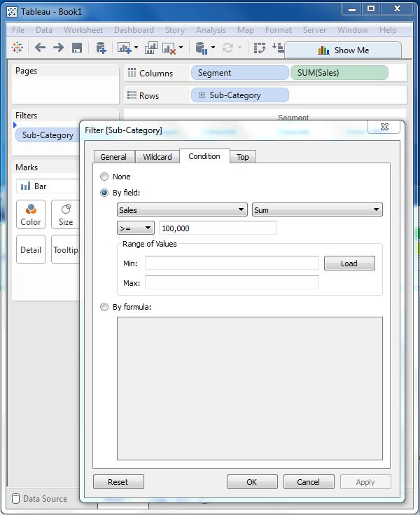
Task: Click the Tableau start page logo icon
Action: (x=17, y=48)
